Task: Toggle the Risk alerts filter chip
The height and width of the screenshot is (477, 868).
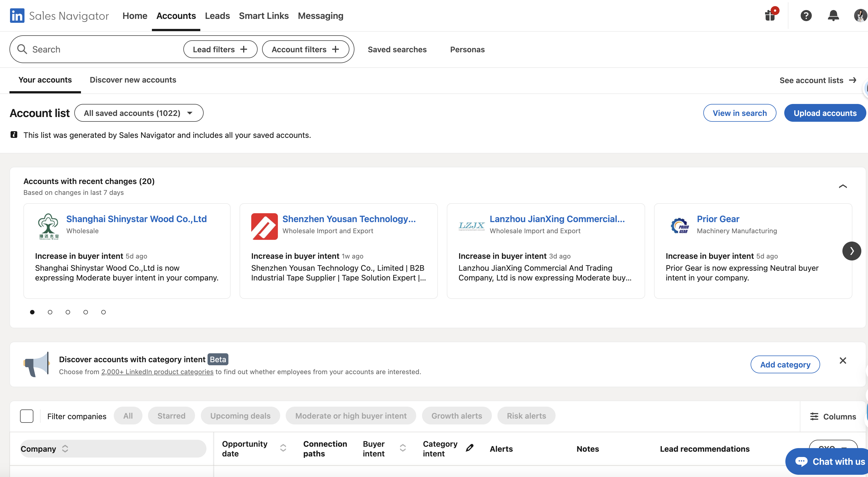Action: [x=526, y=416]
